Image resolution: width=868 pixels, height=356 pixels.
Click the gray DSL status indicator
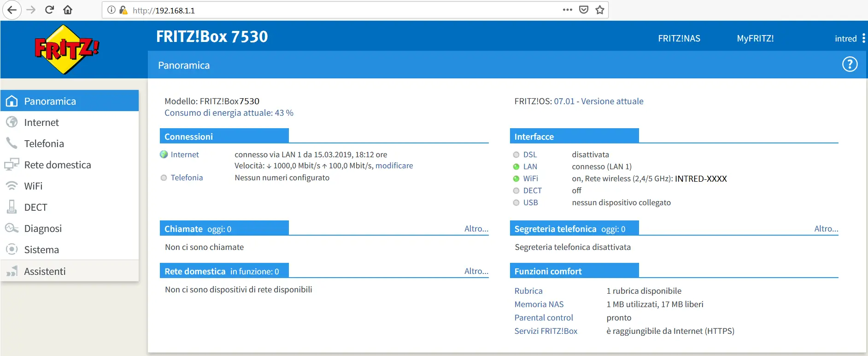pyautogui.click(x=516, y=154)
